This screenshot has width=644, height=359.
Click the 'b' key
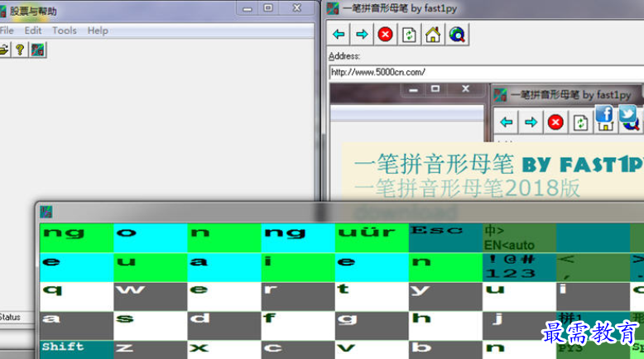click(445, 350)
